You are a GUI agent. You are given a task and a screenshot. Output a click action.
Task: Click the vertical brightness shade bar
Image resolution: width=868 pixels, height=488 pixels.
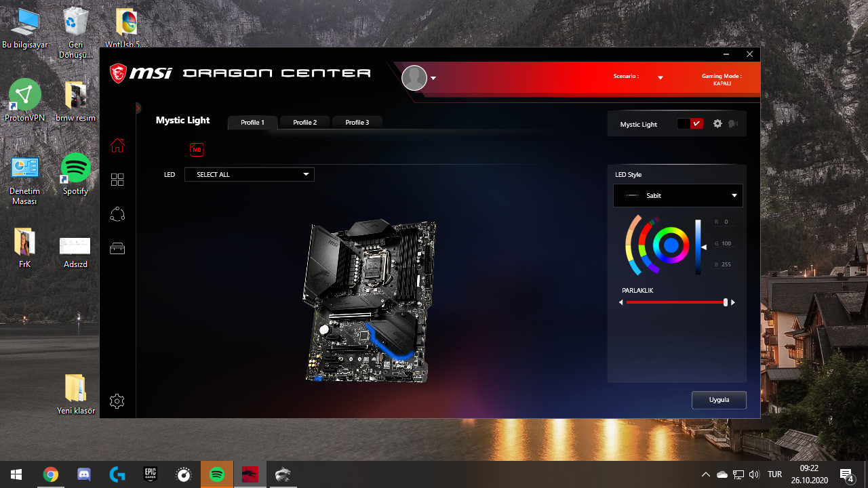coord(698,247)
